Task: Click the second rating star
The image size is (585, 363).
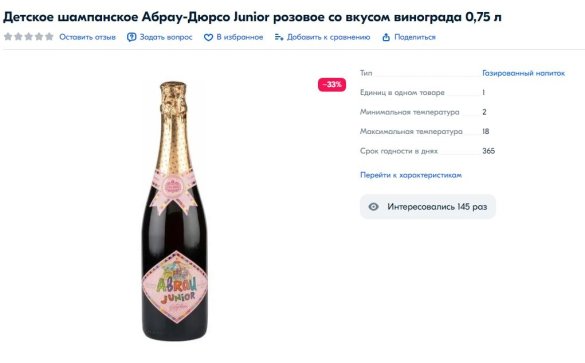Action: tap(18, 37)
